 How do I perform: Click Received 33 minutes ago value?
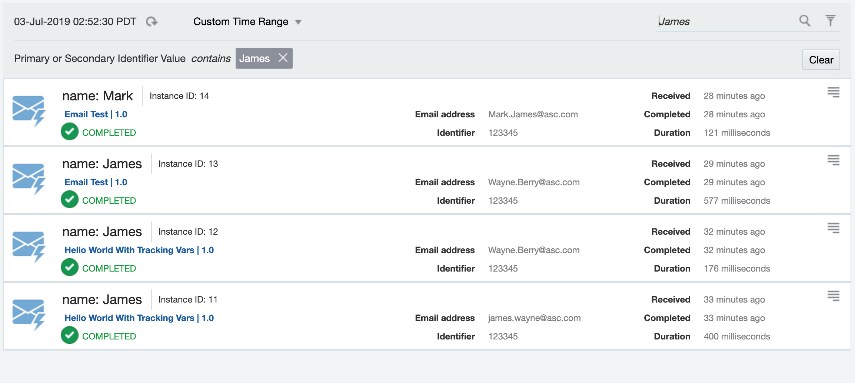734,300
